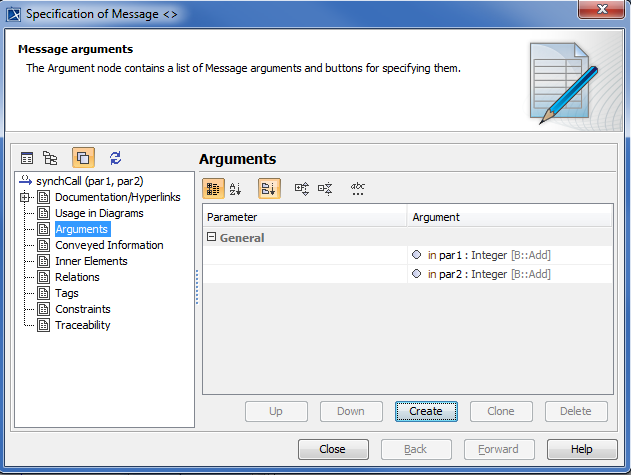Image resolution: width=631 pixels, height=475 pixels.
Task: Click the Clone button
Action: [501, 411]
